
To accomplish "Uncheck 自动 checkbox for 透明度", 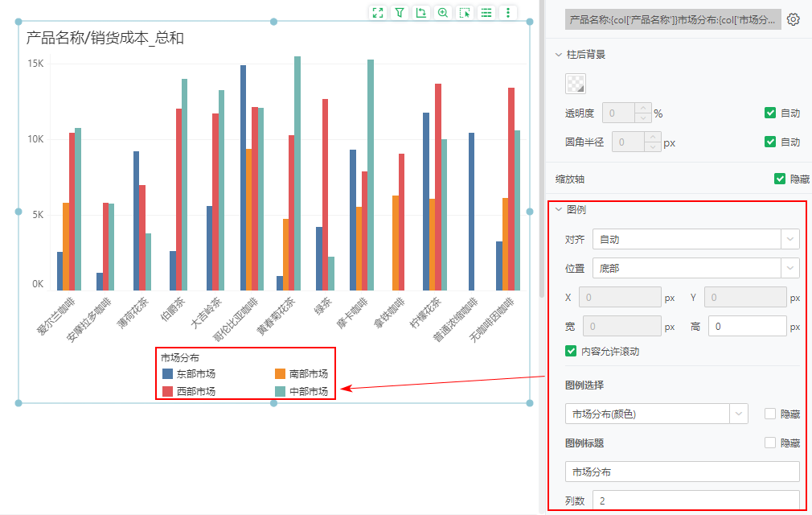I will pyautogui.click(x=770, y=113).
